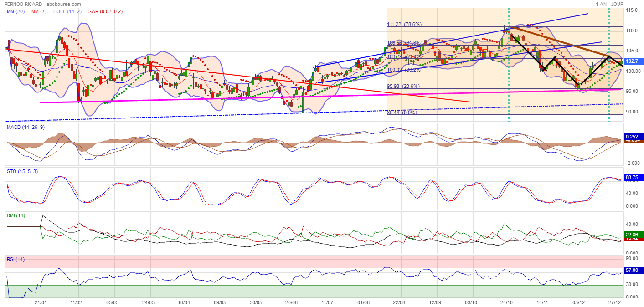The image size is (644, 307).
Task: Click the date axis label 03/03
Action: [x=112, y=302]
